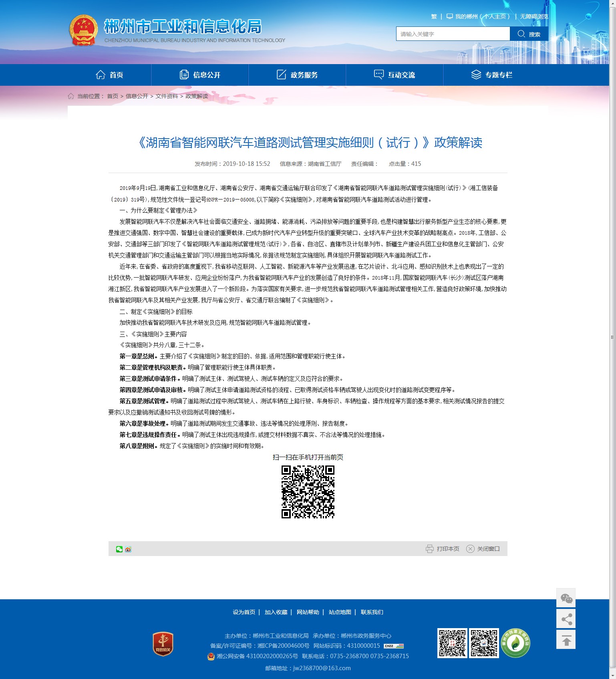The image size is (616, 679).
Task: Open the 首页 home navigation item
Action: click(109, 75)
